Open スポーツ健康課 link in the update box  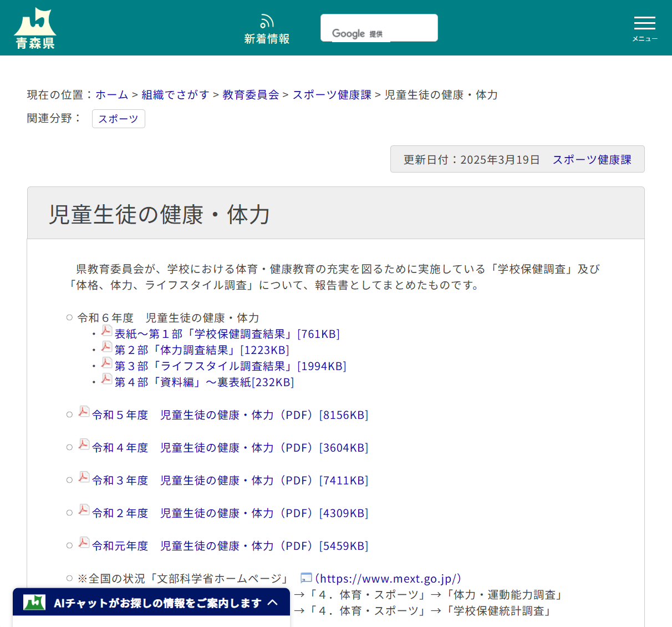(592, 159)
